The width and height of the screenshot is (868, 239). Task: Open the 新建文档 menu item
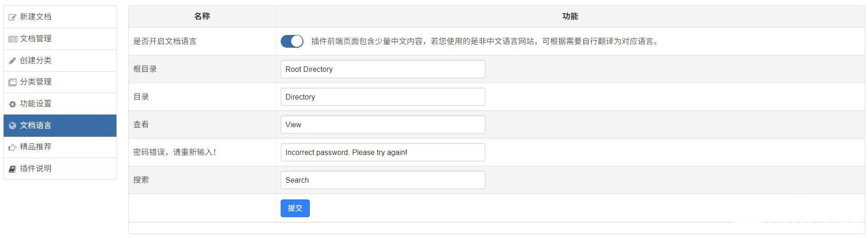pyautogui.click(x=60, y=17)
